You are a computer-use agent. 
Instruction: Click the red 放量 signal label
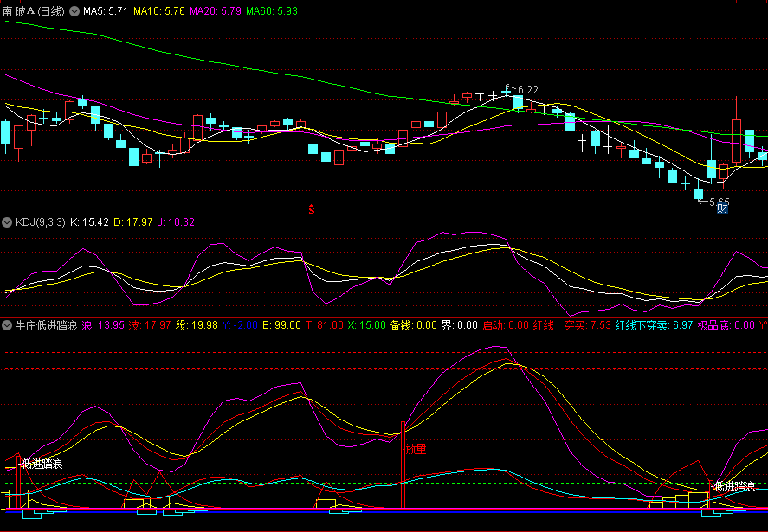pyautogui.click(x=416, y=449)
